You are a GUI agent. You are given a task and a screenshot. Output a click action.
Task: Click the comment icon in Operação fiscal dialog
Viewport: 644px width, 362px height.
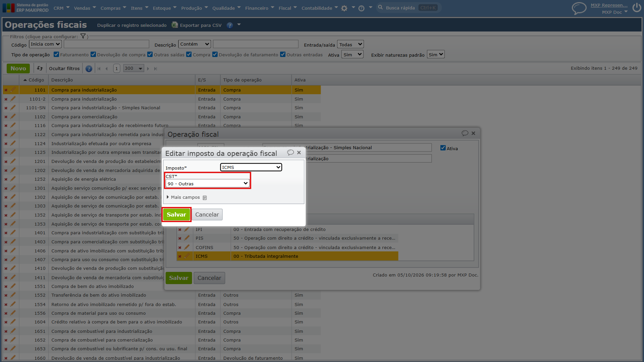coord(465,133)
